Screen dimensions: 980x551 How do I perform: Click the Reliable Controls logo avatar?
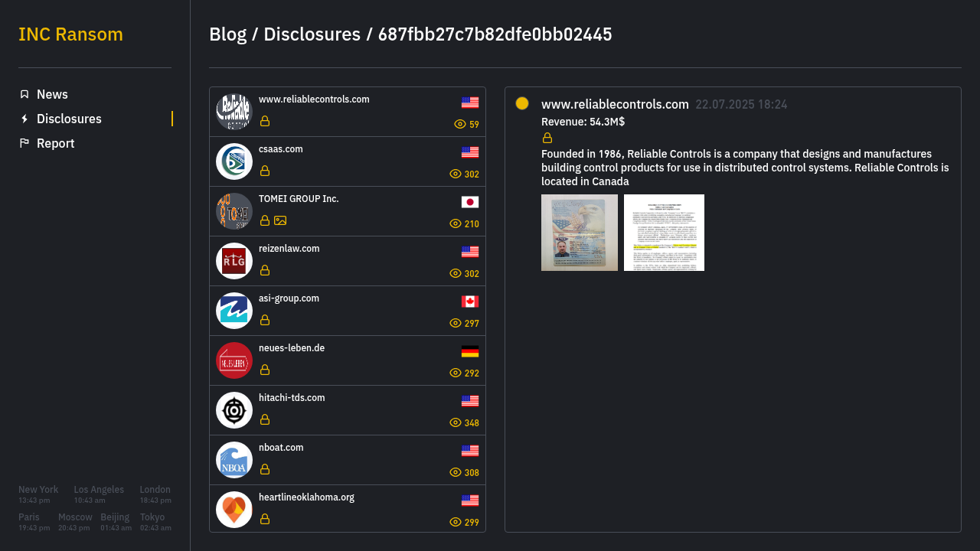pos(234,112)
